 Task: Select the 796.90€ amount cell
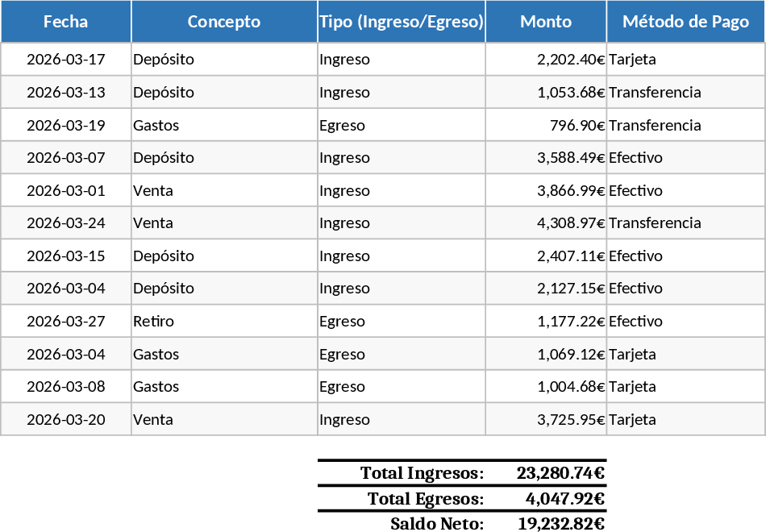point(577,125)
